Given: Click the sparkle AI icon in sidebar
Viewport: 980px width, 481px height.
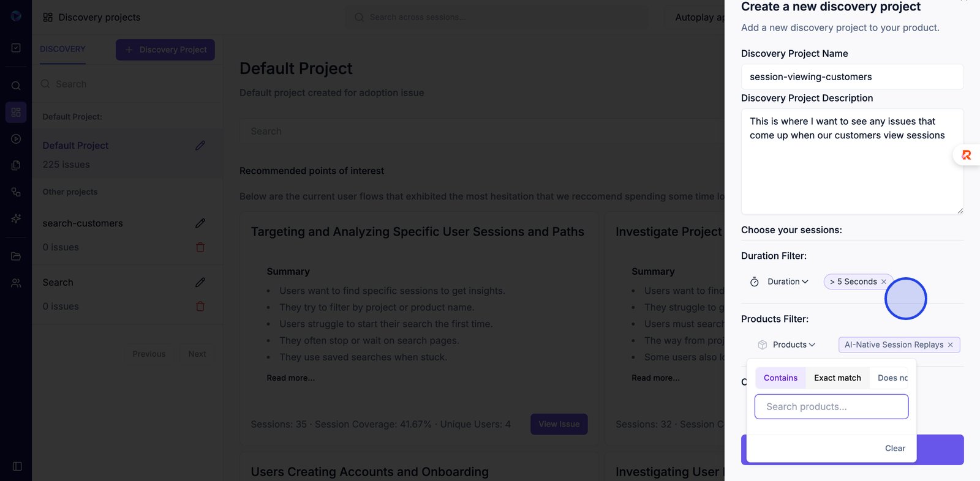Looking at the screenshot, I should pyautogui.click(x=16, y=218).
